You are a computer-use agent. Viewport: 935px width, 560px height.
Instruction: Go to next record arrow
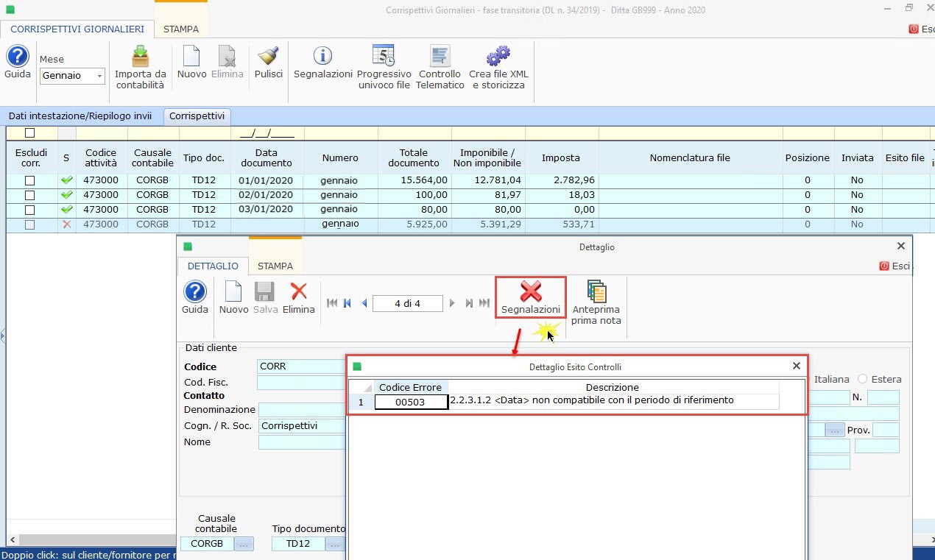tap(452, 303)
